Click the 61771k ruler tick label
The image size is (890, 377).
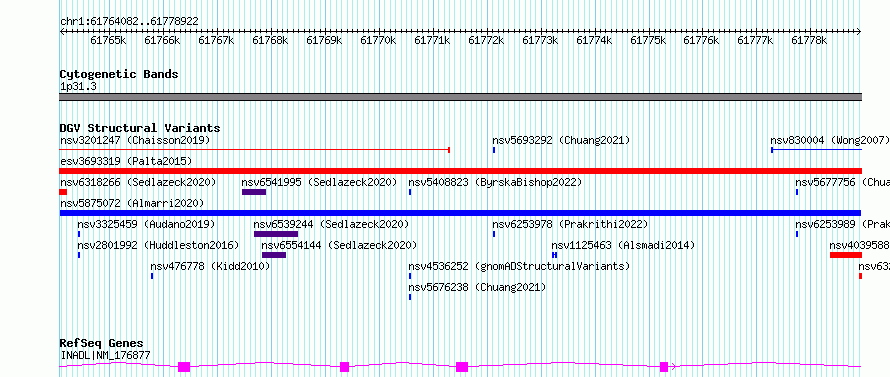tap(432, 40)
